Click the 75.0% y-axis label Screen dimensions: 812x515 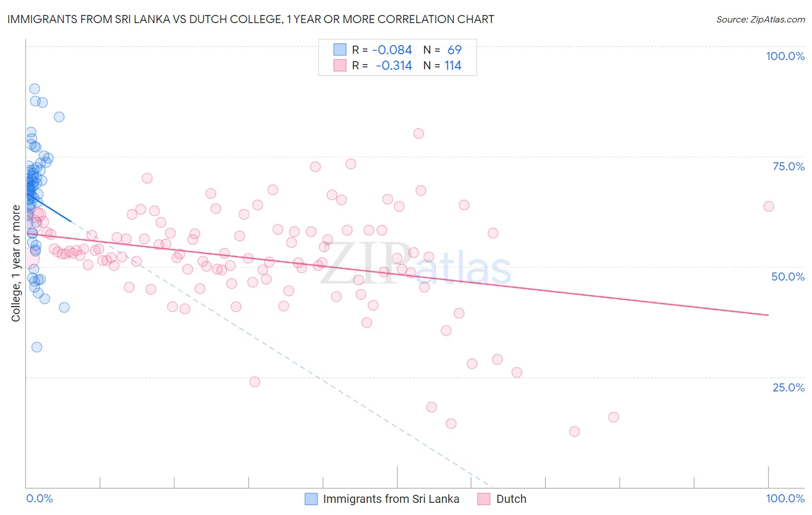[x=788, y=166]
